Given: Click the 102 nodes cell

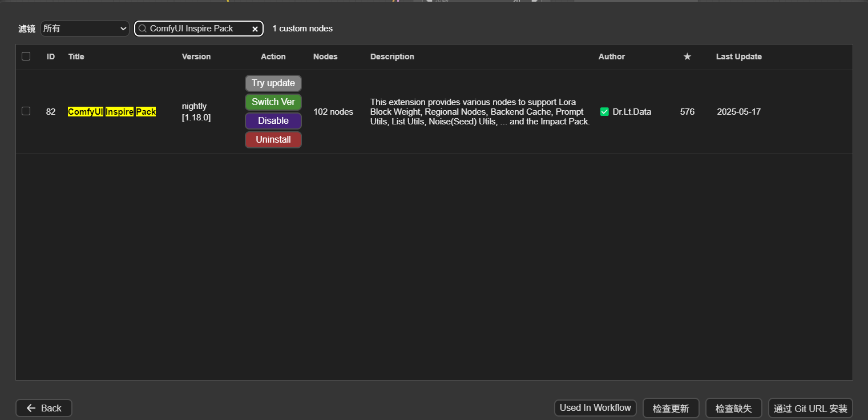Looking at the screenshot, I should [x=333, y=112].
